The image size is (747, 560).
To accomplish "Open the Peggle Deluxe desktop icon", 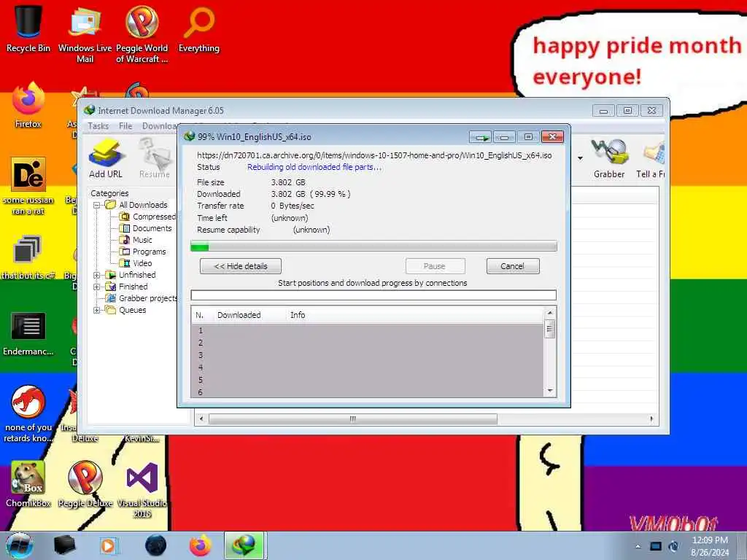I will pyautogui.click(x=85, y=484).
